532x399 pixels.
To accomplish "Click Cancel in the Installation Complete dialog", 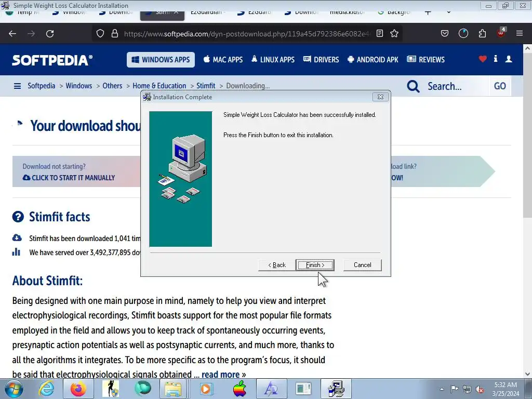I will coord(362,265).
